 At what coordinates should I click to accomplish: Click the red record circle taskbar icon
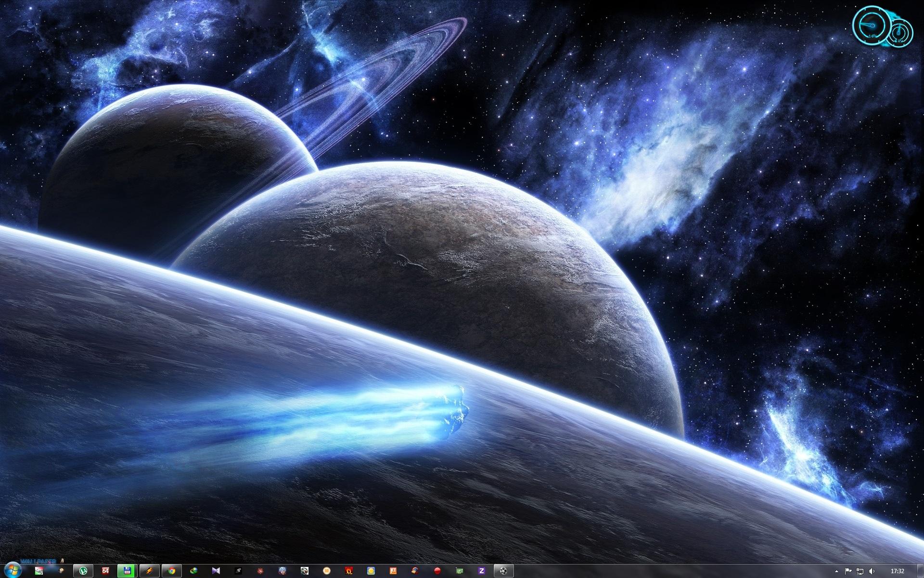point(437,571)
